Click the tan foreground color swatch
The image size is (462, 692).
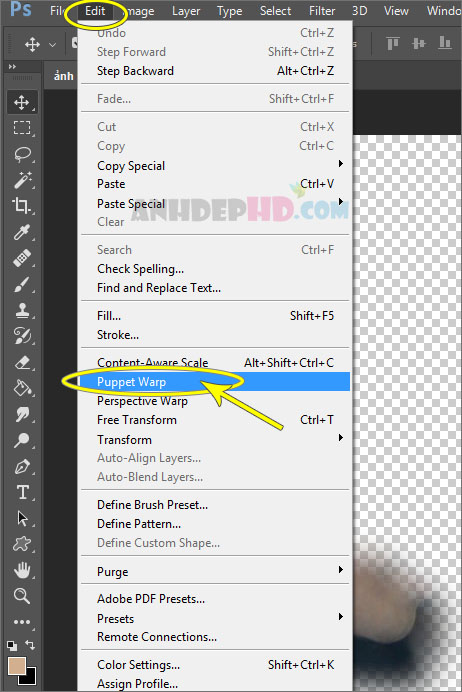pos(17,666)
